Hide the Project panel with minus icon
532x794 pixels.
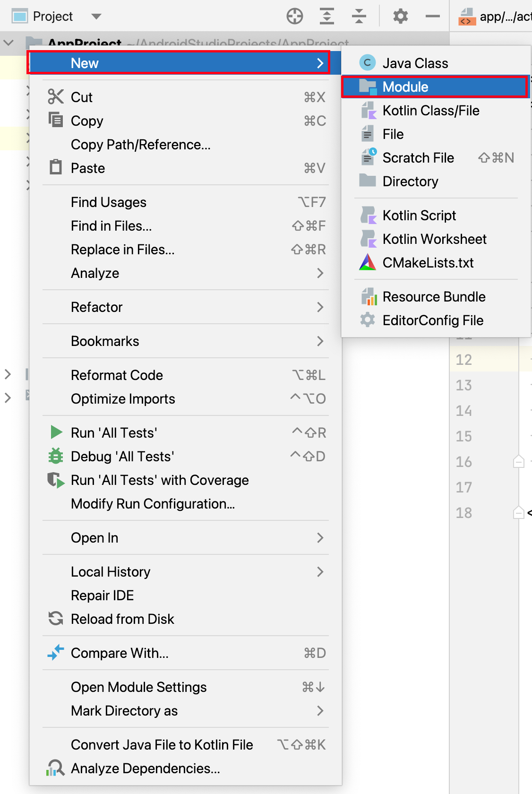pyautogui.click(x=432, y=17)
